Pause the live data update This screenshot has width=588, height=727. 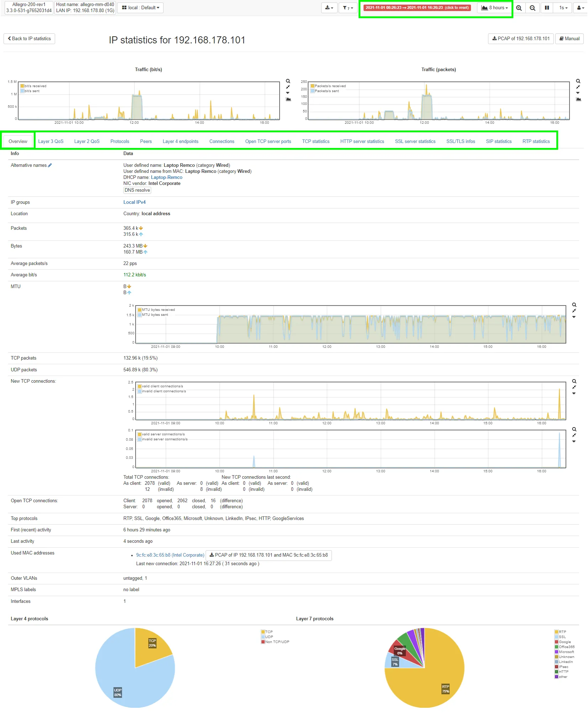[x=546, y=8]
